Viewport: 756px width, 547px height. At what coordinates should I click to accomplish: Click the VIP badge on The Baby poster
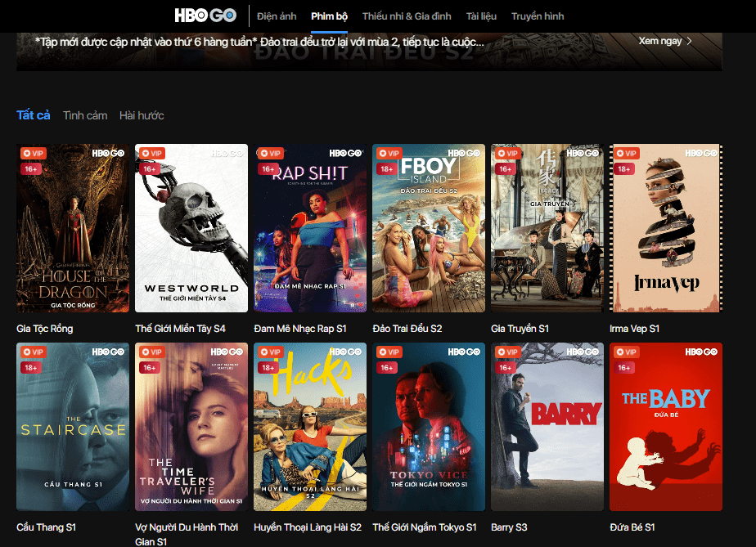pyautogui.click(x=626, y=352)
